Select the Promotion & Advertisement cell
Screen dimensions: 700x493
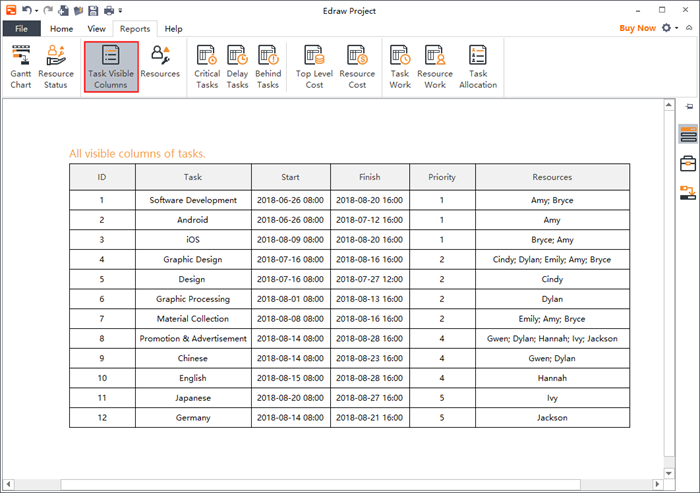(193, 338)
